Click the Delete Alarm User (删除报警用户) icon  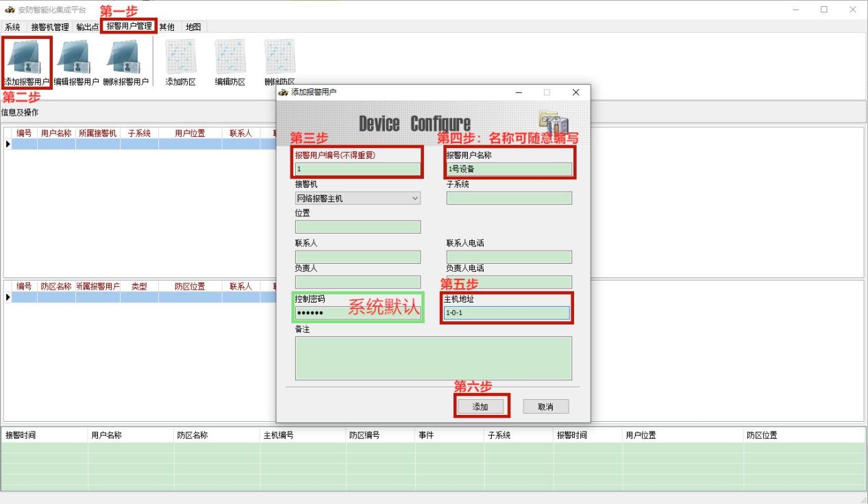coord(125,60)
